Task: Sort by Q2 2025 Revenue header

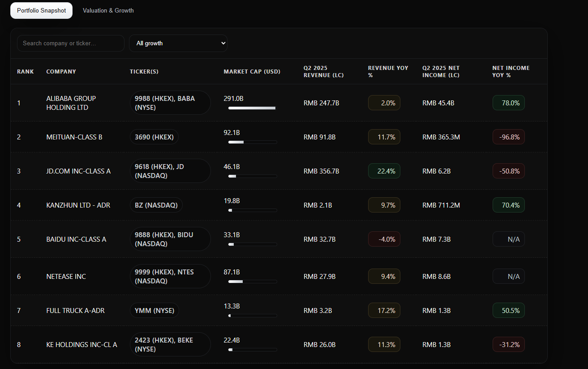Action: pos(324,72)
